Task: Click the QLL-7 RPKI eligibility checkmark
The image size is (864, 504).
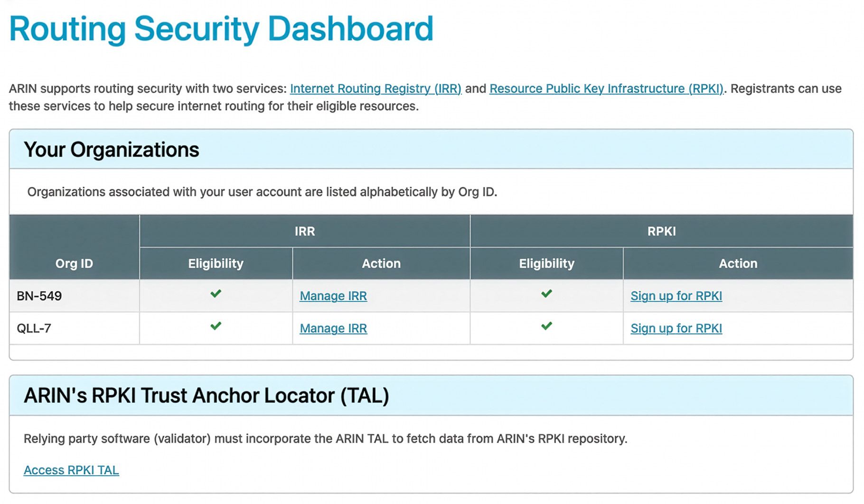Action: tap(546, 327)
